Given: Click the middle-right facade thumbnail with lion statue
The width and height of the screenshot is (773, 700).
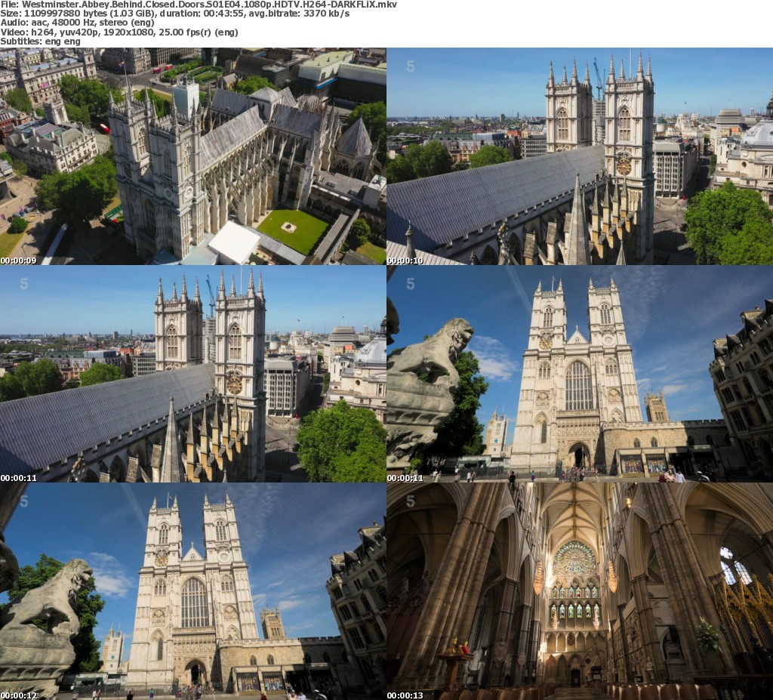Looking at the screenshot, I should [580, 374].
